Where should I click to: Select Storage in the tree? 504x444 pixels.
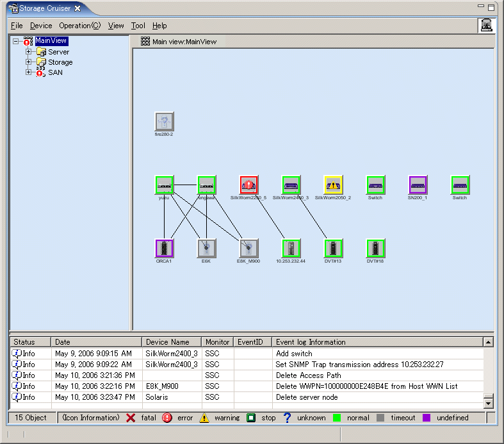[60, 62]
